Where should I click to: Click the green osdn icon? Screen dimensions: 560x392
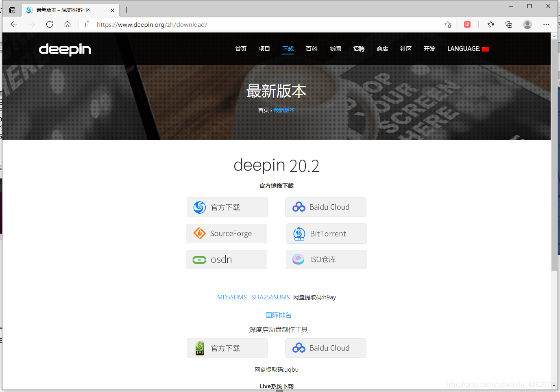pos(199,260)
